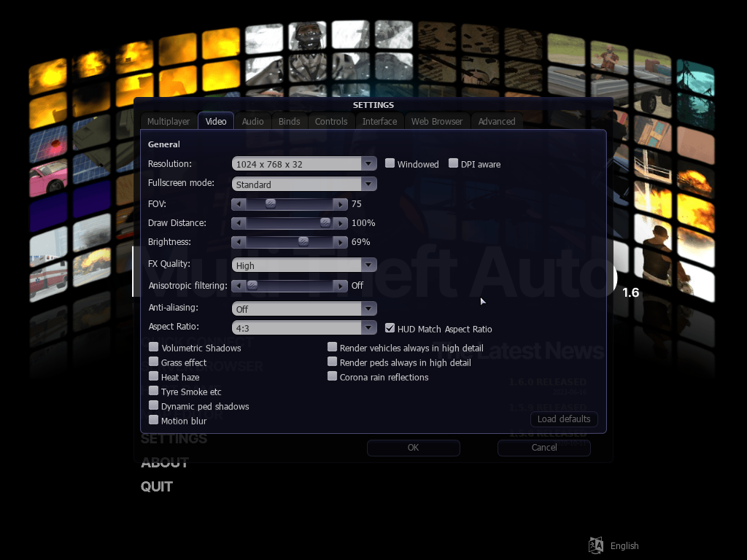747x560 pixels.
Task: Click masked soldier face thumbnail
Action: [x=307, y=35]
